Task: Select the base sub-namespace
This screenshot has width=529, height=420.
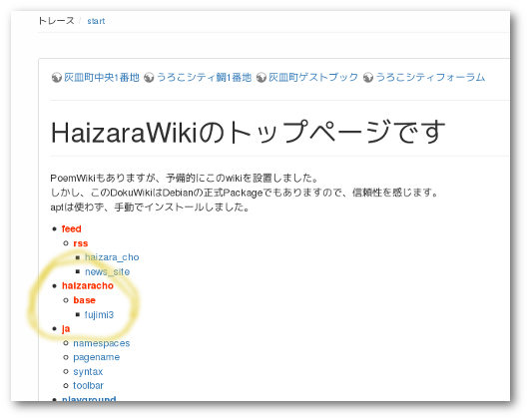Action: pos(85,300)
